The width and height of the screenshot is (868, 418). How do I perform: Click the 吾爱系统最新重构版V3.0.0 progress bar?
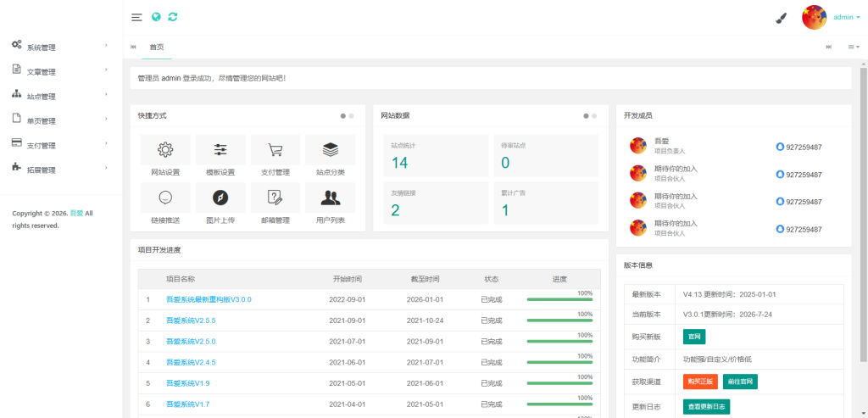pos(559,299)
